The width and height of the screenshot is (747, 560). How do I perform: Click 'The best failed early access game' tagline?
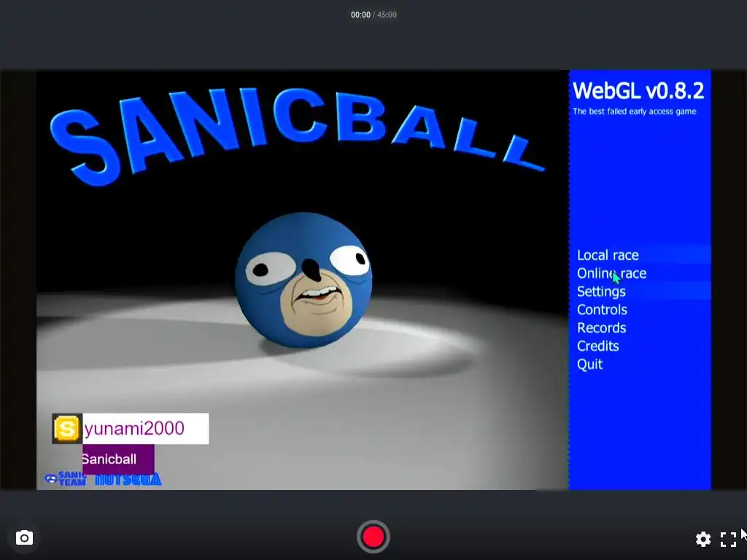click(634, 112)
